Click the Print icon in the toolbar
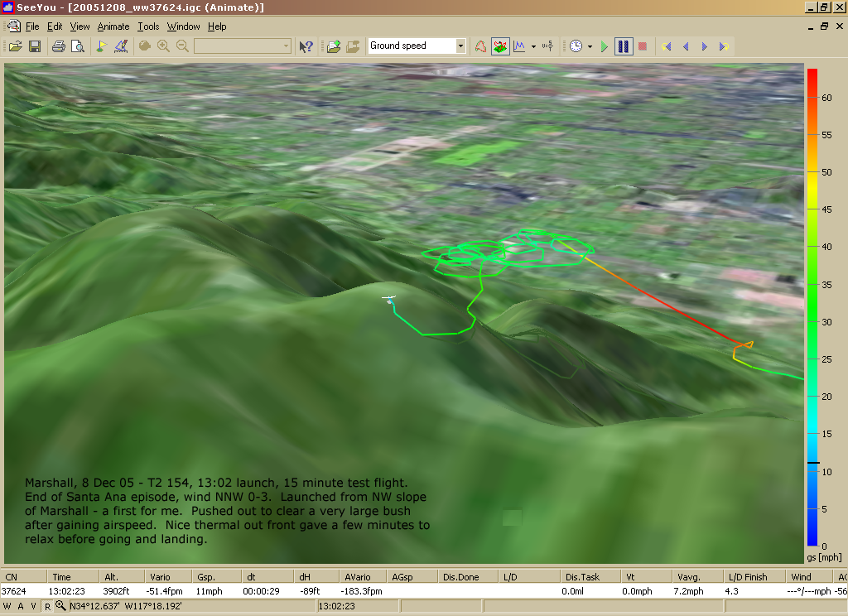 (x=59, y=46)
